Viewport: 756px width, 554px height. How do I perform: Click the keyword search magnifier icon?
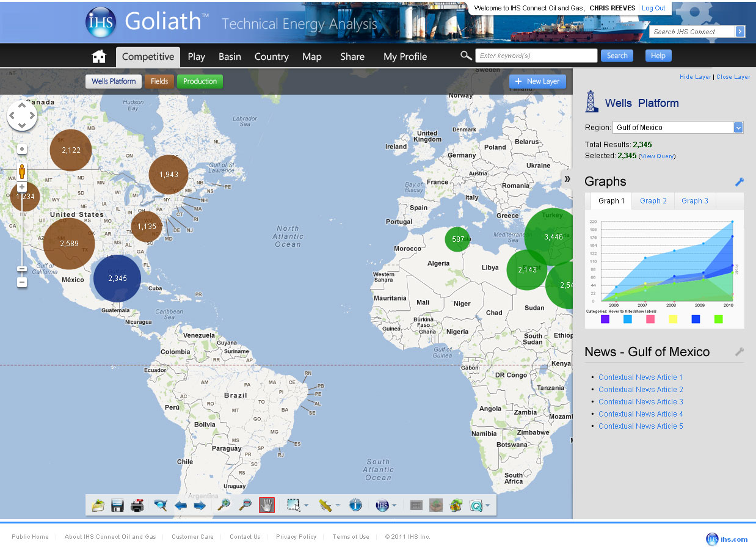[x=466, y=56]
